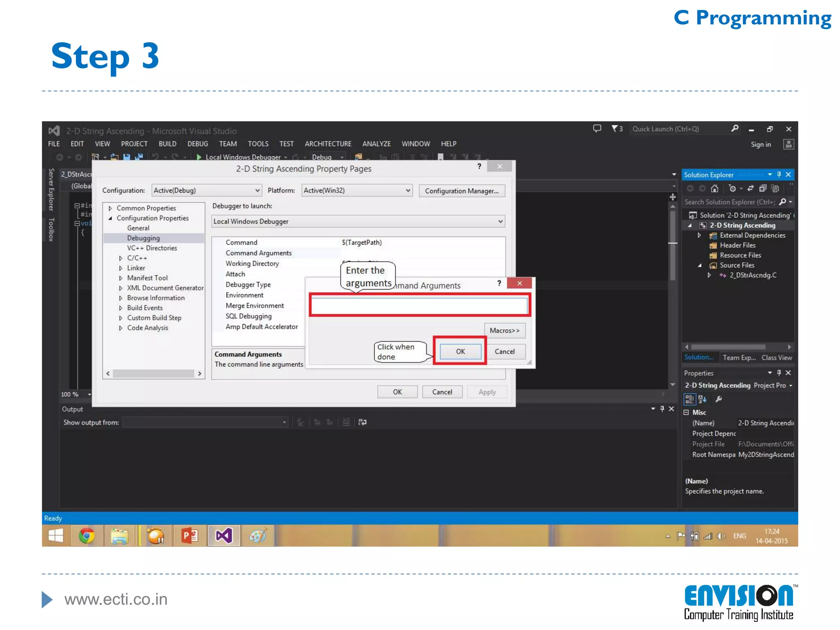Open PowerPoint from the taskbar

(189, 536)
